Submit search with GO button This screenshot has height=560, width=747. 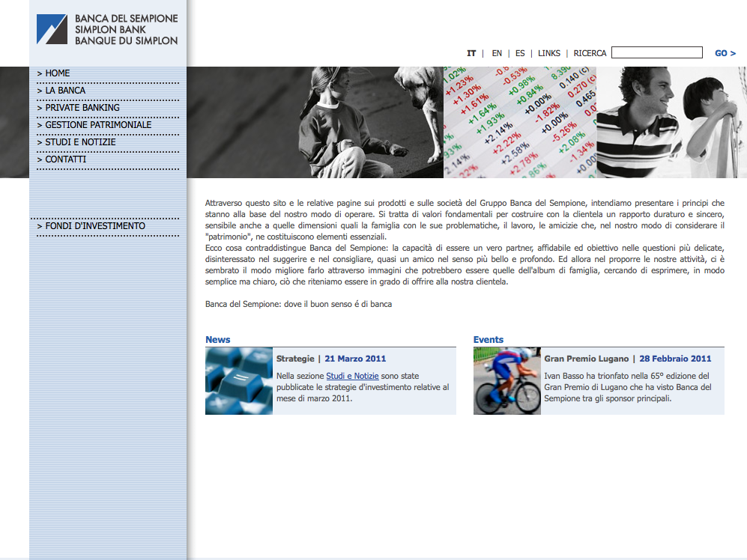pyautogui.click(x=725, y=53)
